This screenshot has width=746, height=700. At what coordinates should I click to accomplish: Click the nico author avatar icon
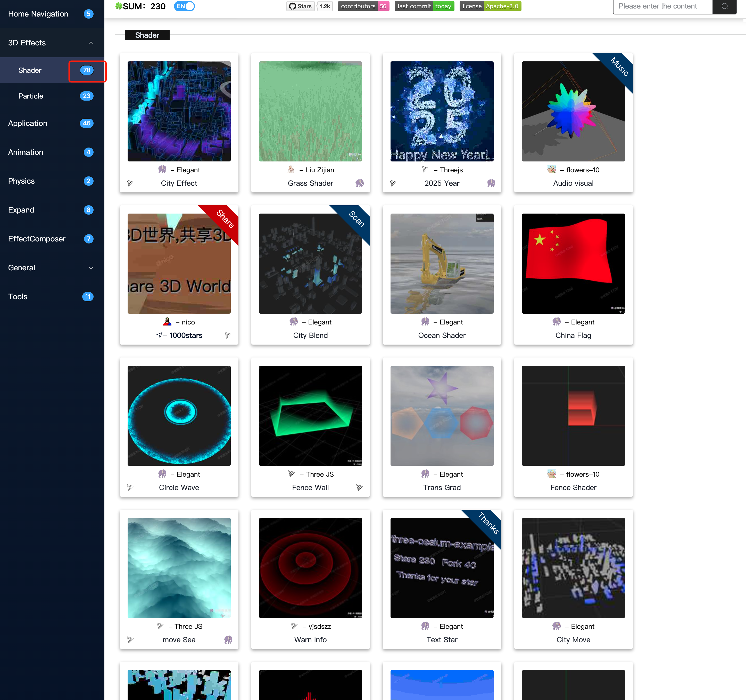pyautogui.click(x=167, y=322)
